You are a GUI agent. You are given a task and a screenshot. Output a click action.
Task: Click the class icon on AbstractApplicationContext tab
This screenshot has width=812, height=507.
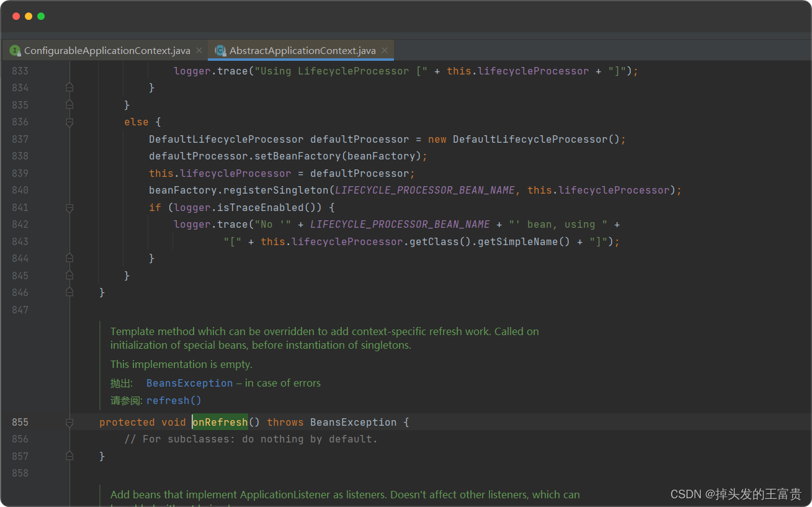(220, 51)
